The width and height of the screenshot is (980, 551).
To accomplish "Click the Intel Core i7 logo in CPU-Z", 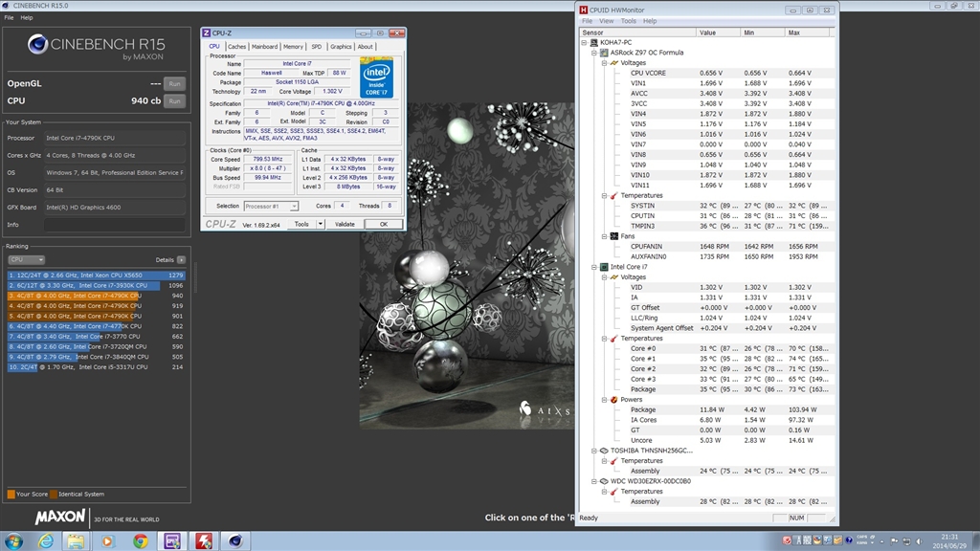I will point(376,77).
